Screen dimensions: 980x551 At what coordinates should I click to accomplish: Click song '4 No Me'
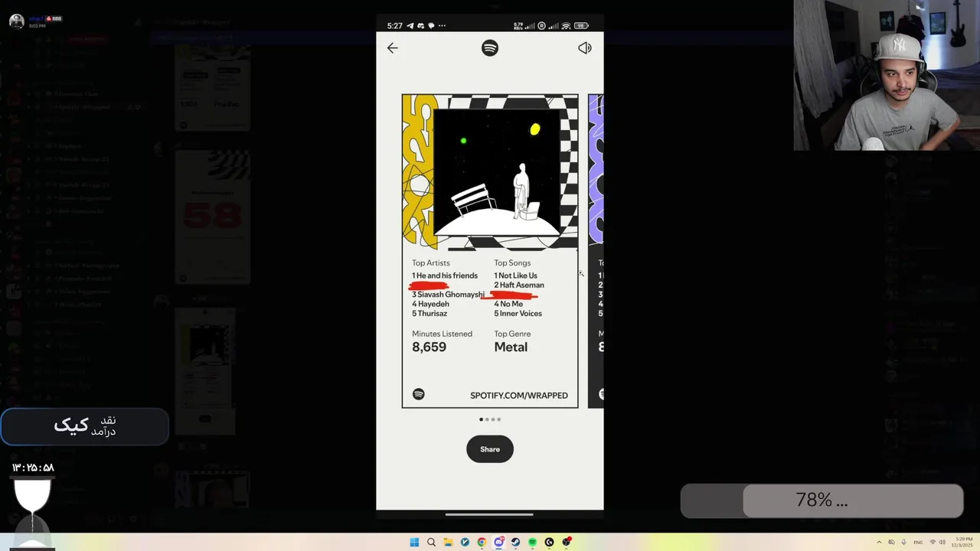pyautogui.click(x=508, y=304)
